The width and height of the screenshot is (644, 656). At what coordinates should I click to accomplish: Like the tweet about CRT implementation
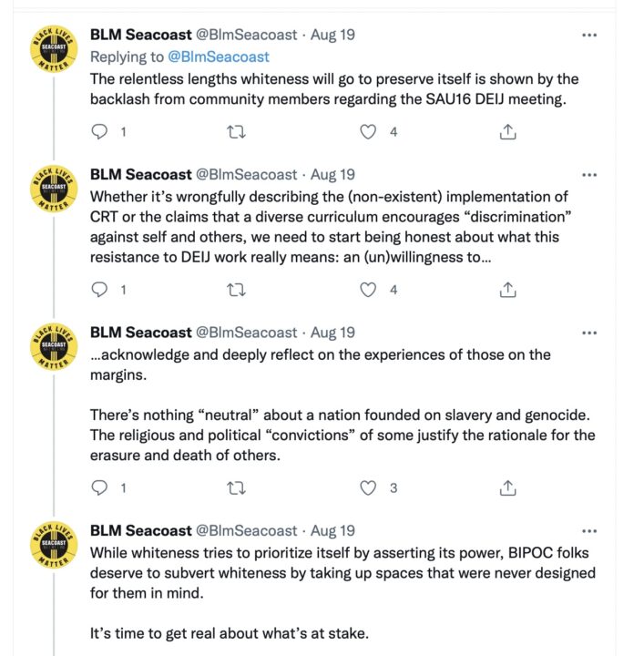[368, 290]
